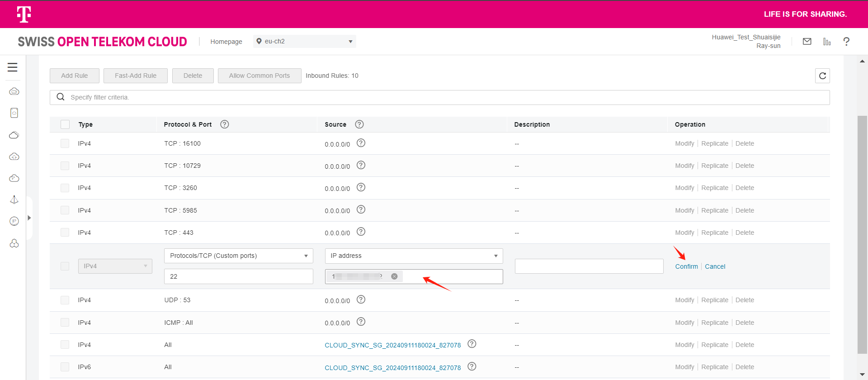Select the TCP 443 rule checkbox
868x380 pixels.
tap(65, 233)
